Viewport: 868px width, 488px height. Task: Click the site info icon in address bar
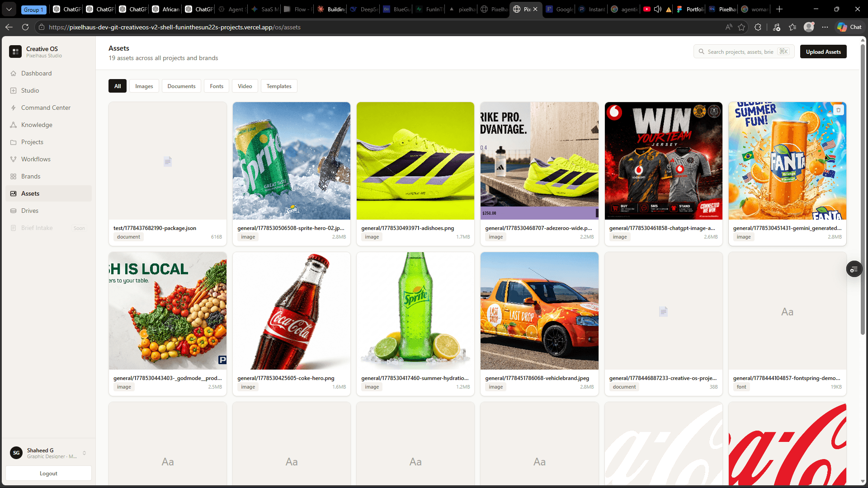tap(41, 27)
